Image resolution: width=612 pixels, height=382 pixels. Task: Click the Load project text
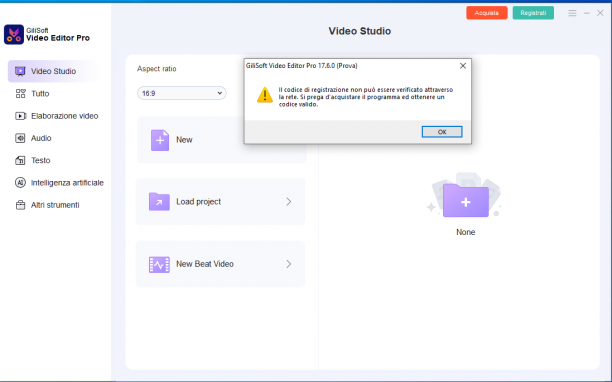pyautogui.click(x=198, y=202)
